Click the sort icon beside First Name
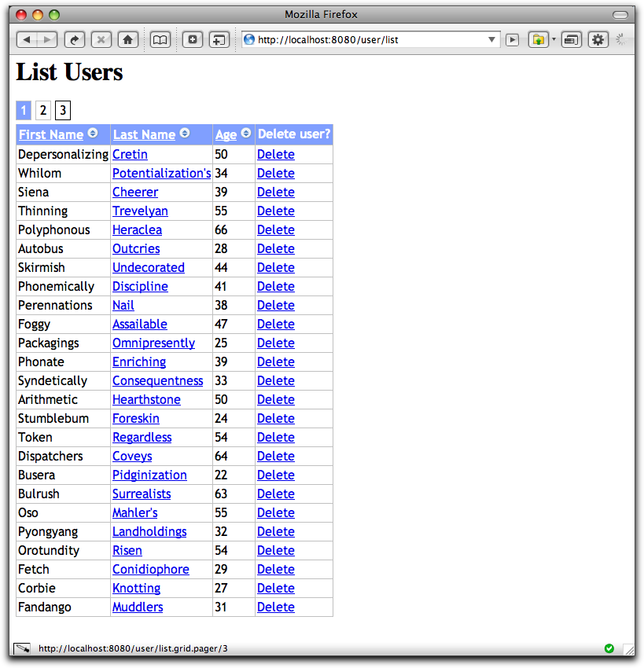This screenshot has width=644, height=668. pyautogui.click(x=93, y=134)
